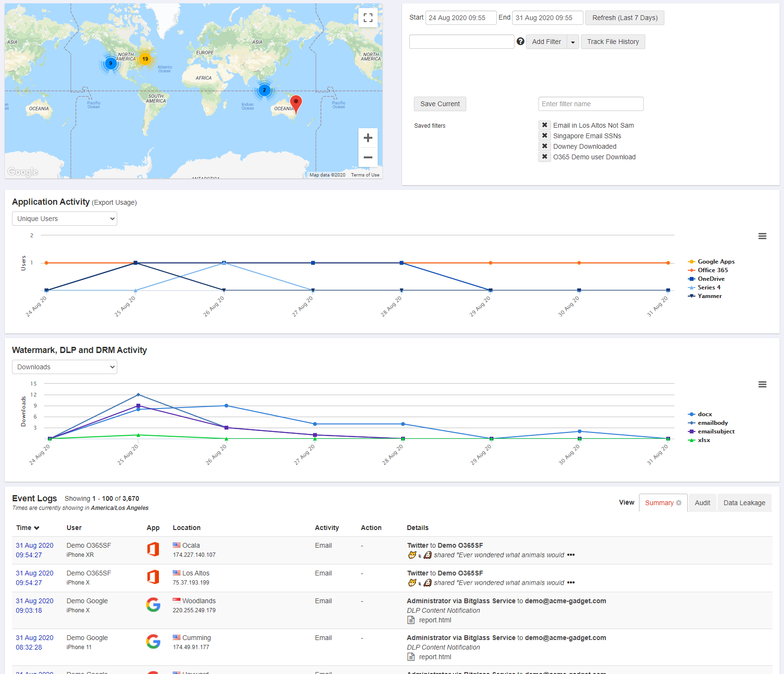
Task: Click the red location pin in Oceania
Action: 296,103
